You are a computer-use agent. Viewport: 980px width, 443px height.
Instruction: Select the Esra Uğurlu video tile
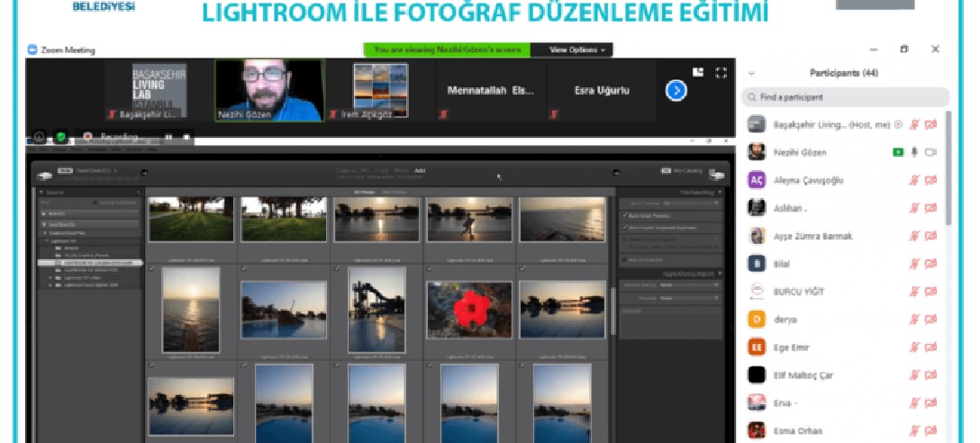(x=602, y=91)
